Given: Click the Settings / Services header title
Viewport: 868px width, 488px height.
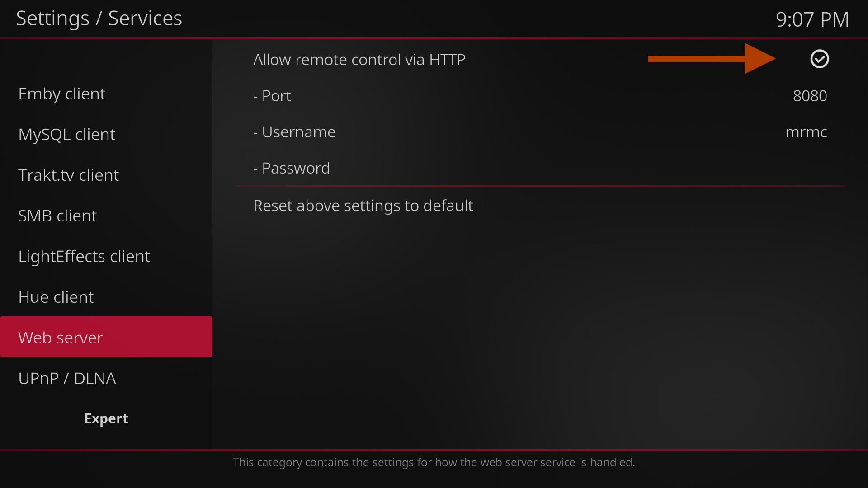Looking at the screenshot, I should coord(99,19).
